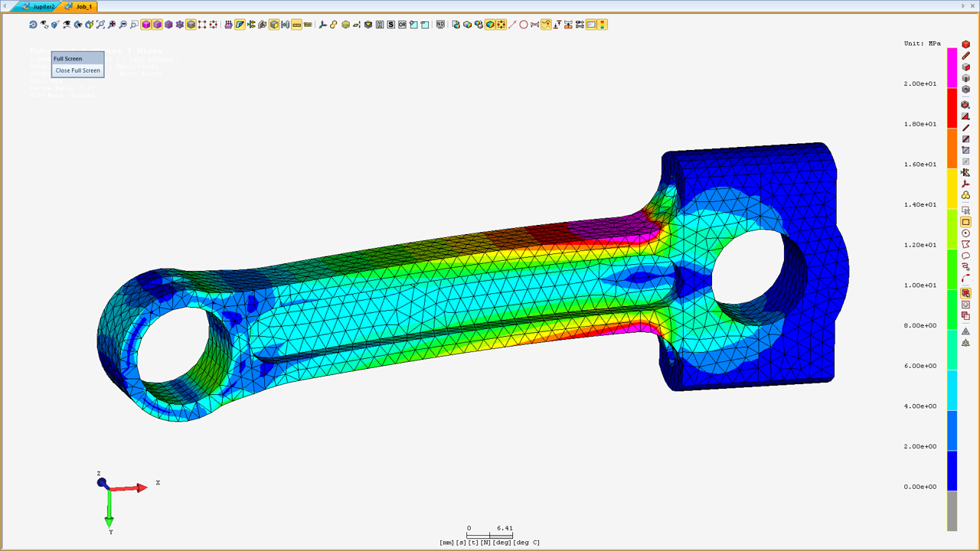Click the Full Screen title bar

77,58
